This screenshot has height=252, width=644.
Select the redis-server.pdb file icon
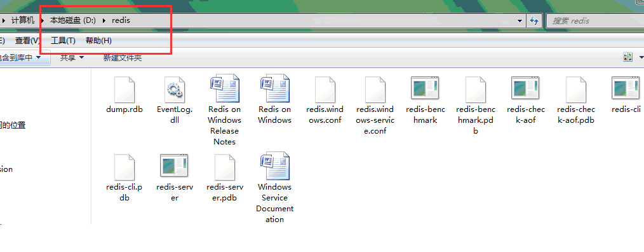coord(225,167)
